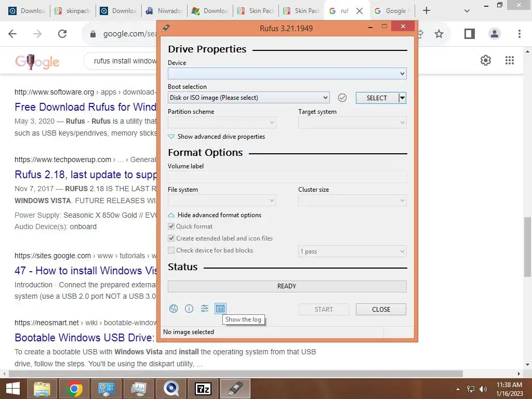Open the Device dropdown
Image resolution: width=532 pixels, height=399 pixels.
point(287,74)
